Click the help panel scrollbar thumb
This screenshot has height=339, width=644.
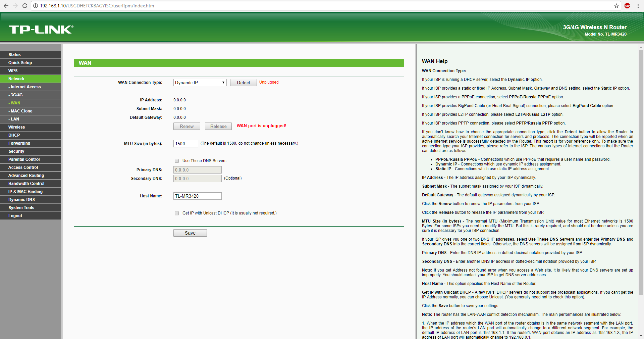click(x=641, y=173)
